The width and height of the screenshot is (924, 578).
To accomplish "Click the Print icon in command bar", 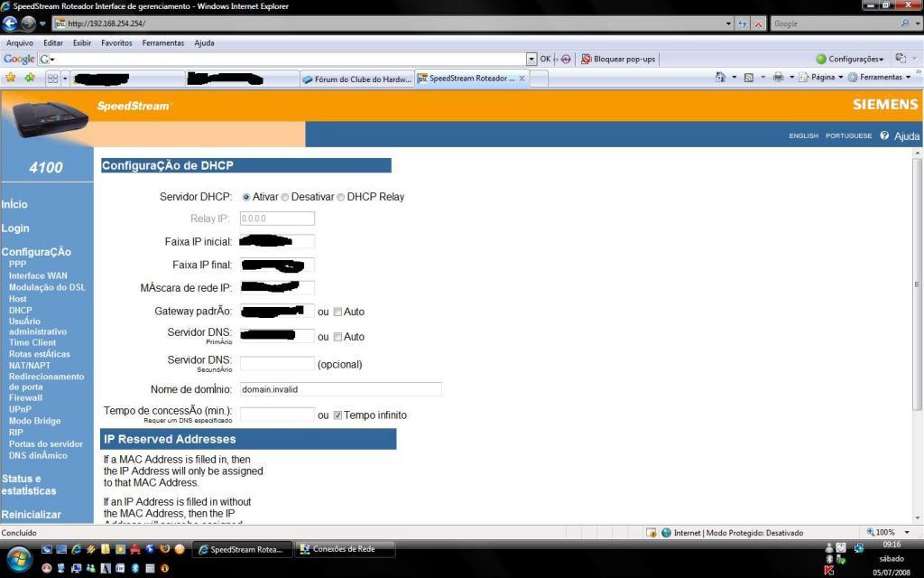I will point(778,78).
